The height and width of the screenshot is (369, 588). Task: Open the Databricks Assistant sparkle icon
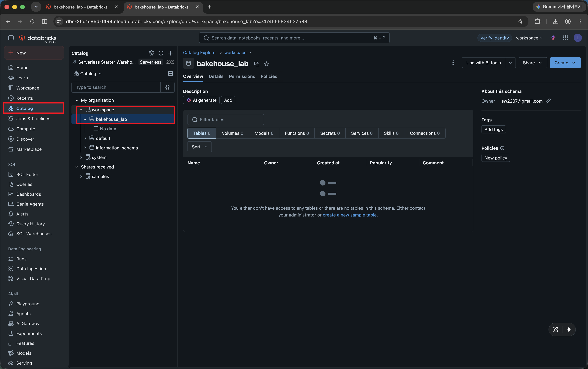pyautogui.click(x=553, y=38)
